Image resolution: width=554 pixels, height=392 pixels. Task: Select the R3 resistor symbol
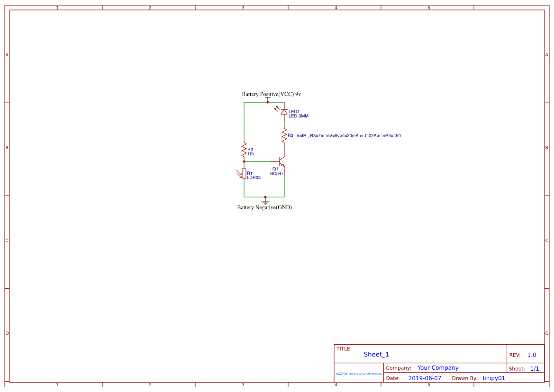pos(284,135)
